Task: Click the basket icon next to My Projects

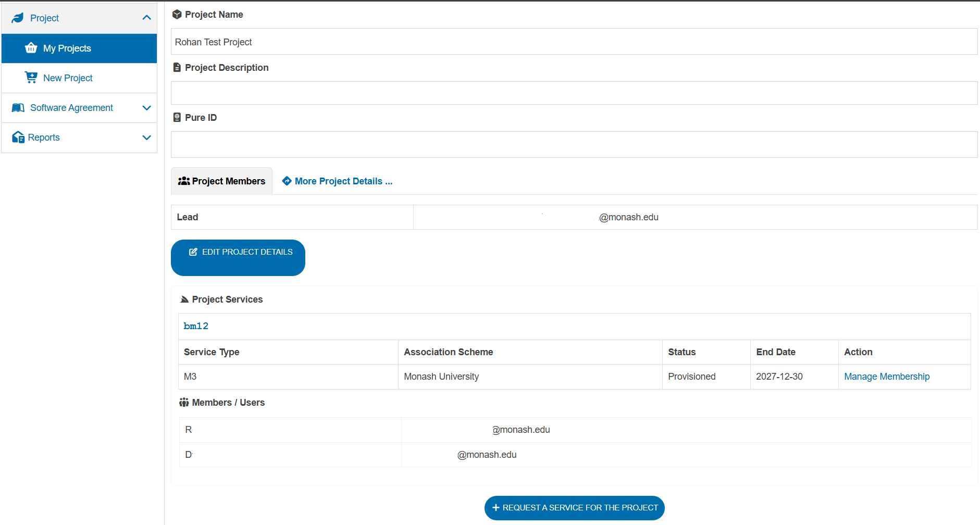Action: pyautogui.click(x=31, y=48)
